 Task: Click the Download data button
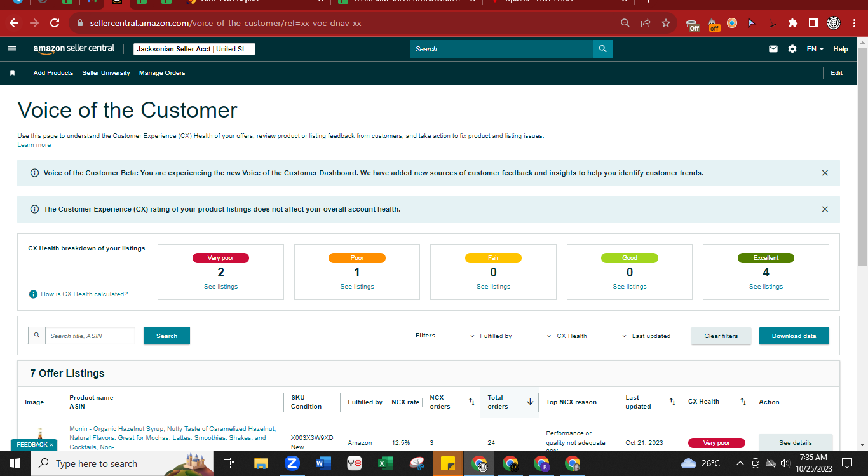coord(794,336)
